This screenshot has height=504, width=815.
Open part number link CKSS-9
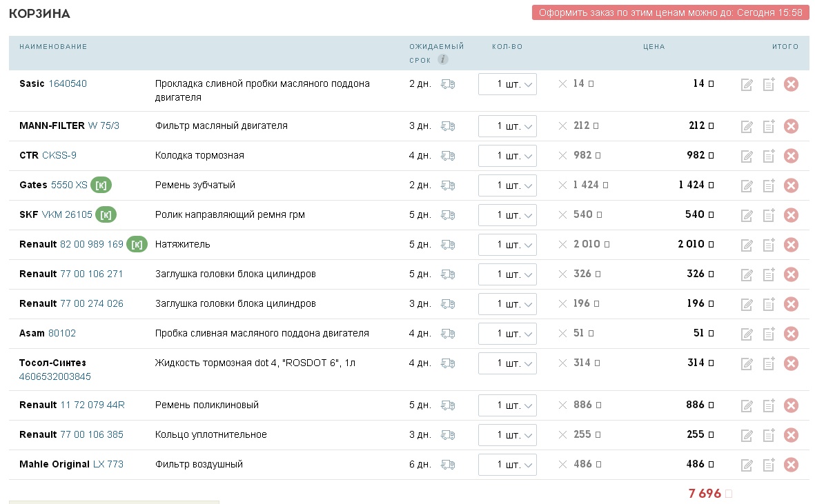59,155
